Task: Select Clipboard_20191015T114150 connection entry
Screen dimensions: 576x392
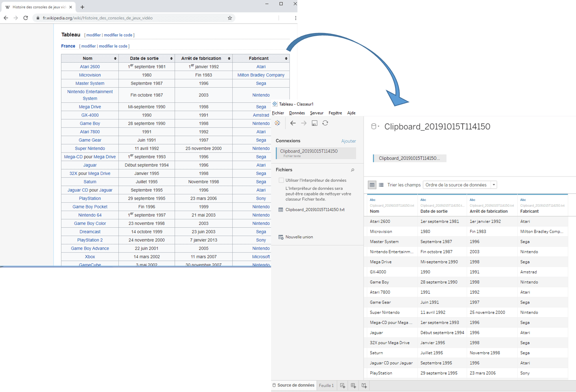Action: (316, 153)
